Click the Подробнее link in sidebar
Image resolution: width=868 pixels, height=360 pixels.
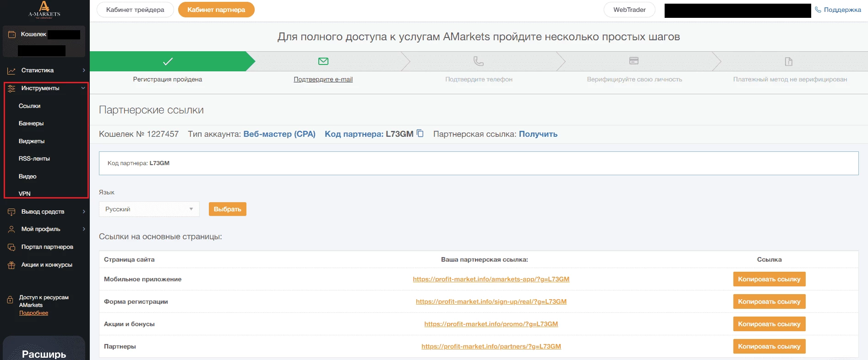click(x=33, y=313)
